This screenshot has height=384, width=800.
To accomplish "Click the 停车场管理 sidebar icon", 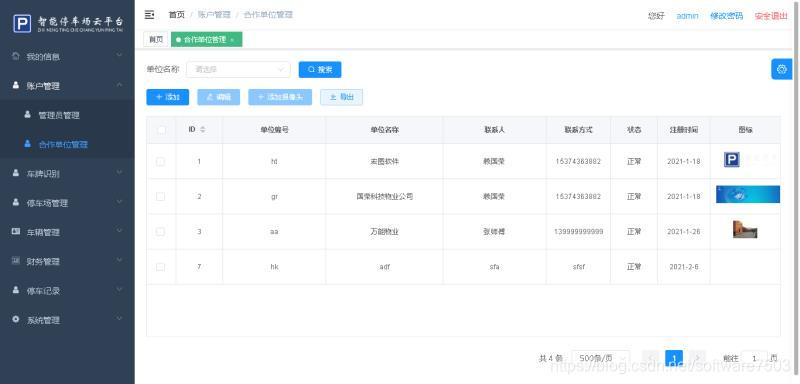I will (16, 202).
